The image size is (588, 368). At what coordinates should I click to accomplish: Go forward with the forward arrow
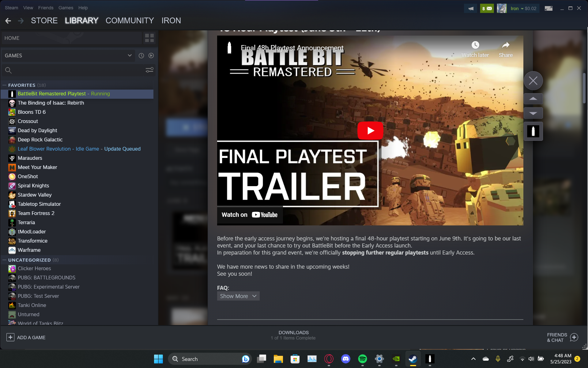[21, 21]
